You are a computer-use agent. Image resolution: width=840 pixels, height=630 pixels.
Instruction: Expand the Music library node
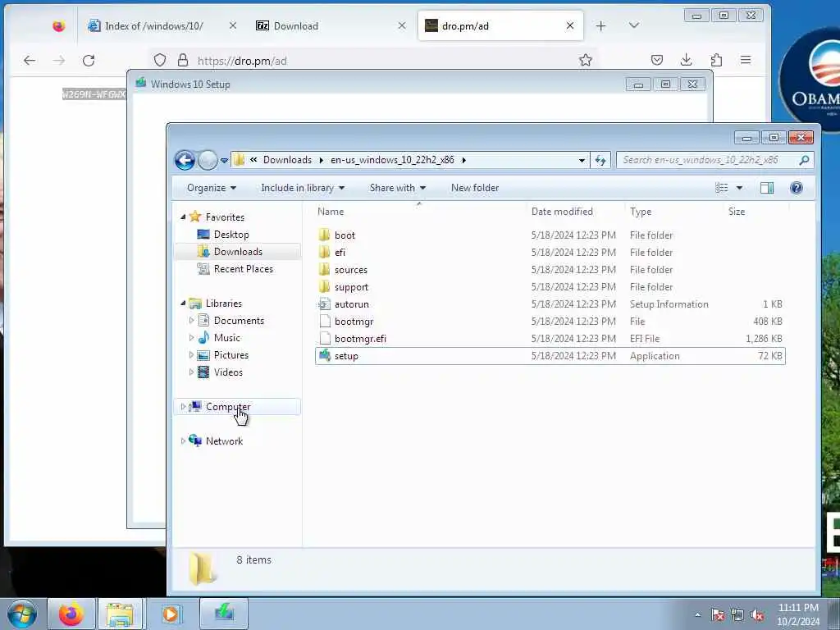point(191,337)
